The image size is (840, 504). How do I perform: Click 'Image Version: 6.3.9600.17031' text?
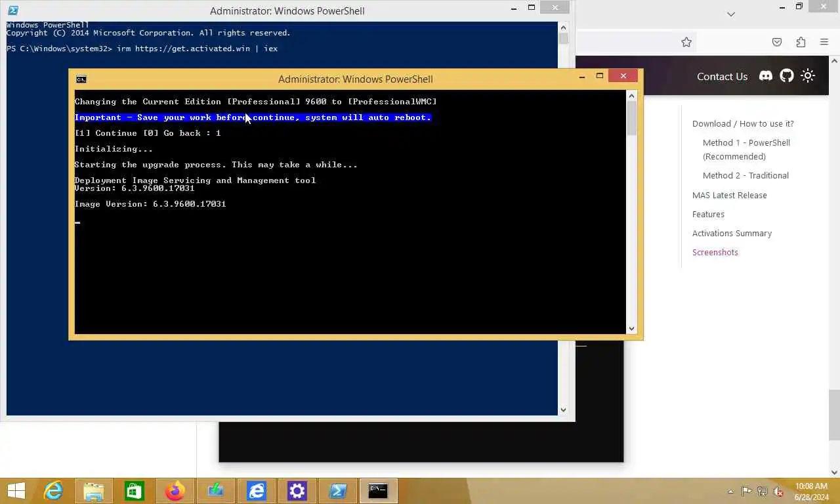(150, 204)
